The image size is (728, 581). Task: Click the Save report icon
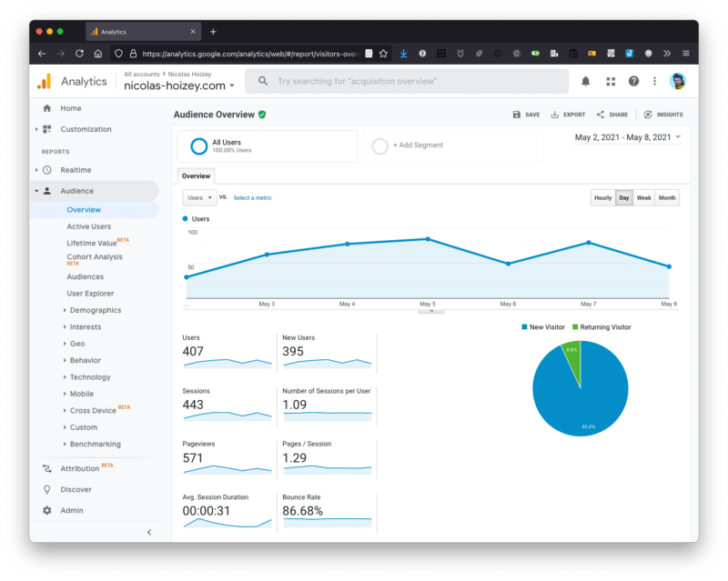coord(516,115)
